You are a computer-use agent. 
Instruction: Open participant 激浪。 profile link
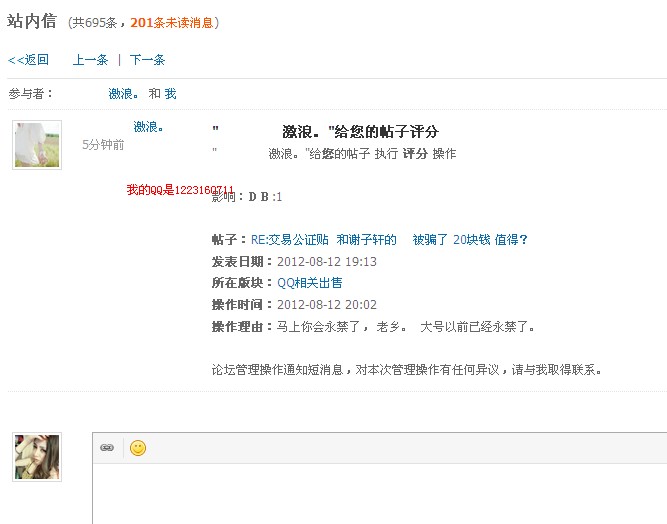(x=123, y=94)
